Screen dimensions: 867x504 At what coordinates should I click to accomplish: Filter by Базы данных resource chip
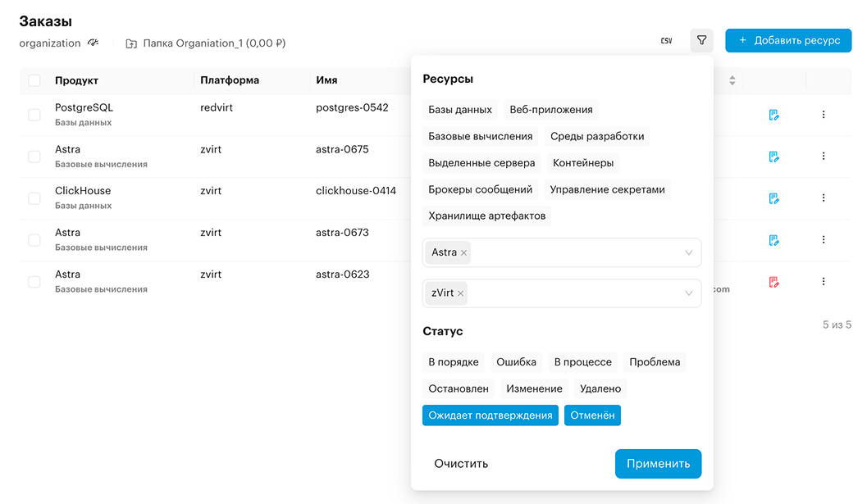(x=460, y=110)
